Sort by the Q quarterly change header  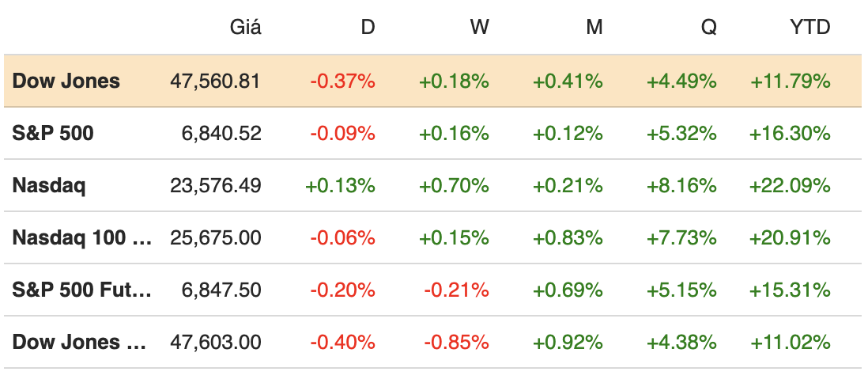tap(708, 28)
